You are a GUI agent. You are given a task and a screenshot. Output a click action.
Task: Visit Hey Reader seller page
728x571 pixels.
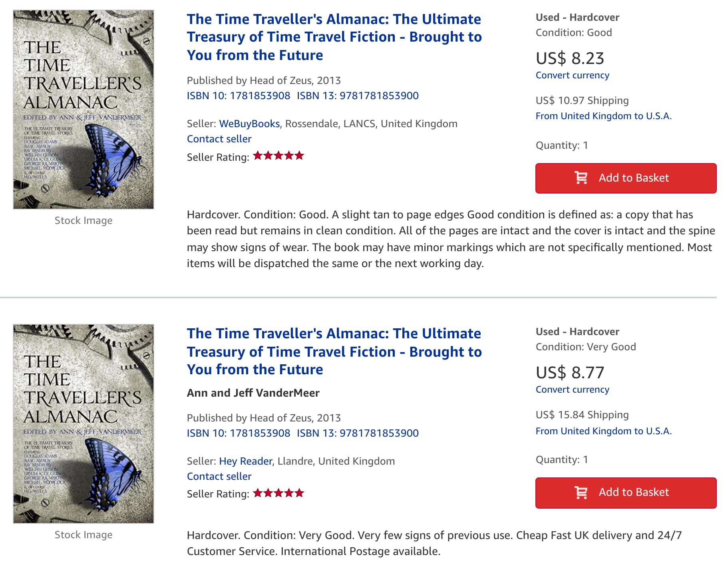pyautogui.click(x=245, y=461)
